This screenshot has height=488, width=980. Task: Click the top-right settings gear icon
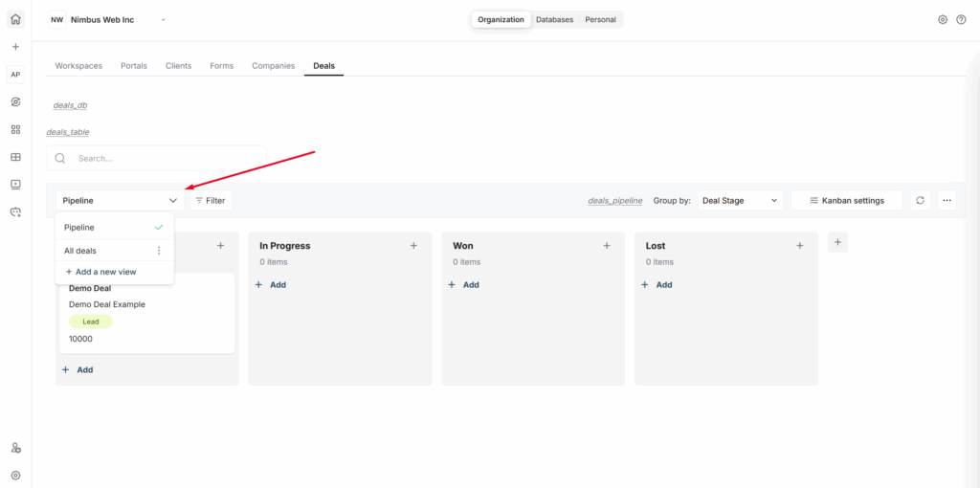click(943, 19)
